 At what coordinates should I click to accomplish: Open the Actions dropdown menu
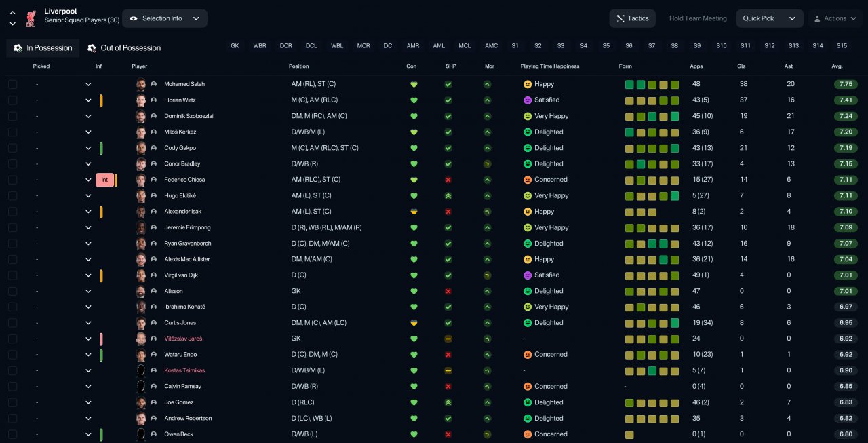coord(835,18)
